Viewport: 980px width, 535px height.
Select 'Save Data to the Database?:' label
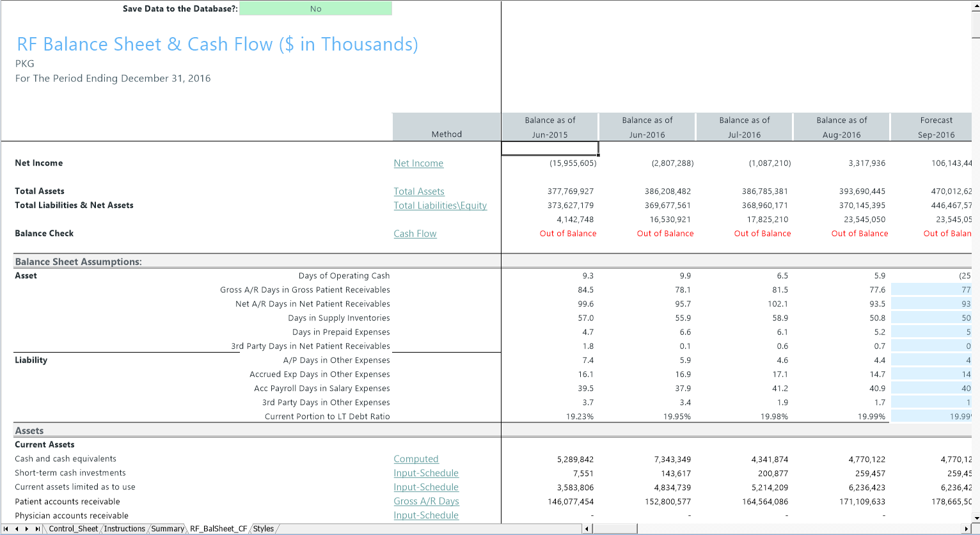[180, 8]
